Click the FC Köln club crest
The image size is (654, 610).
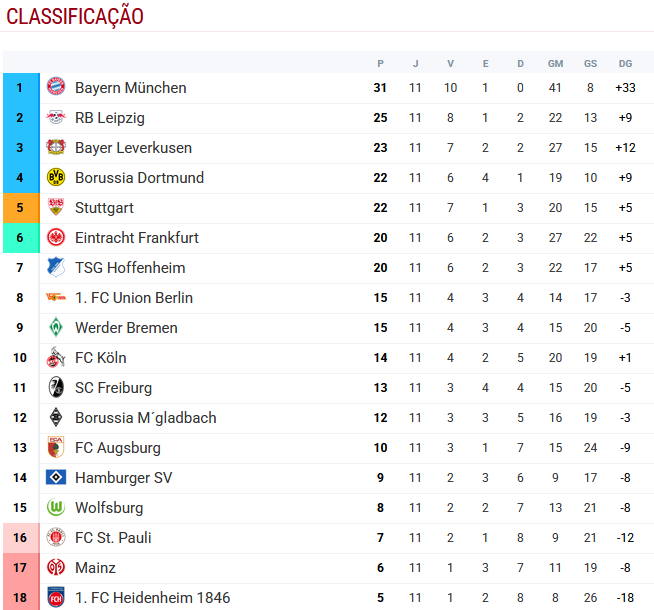(56, 358)
